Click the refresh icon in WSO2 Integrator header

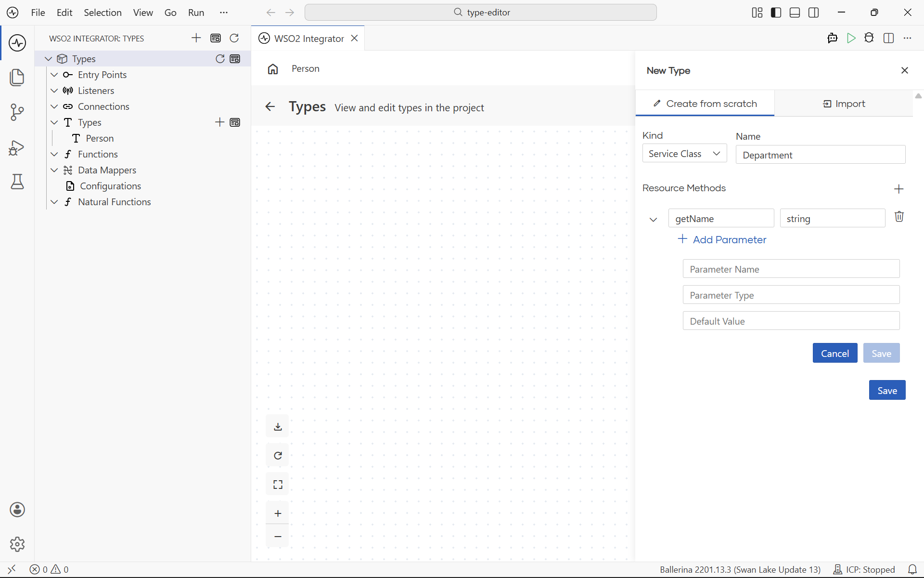pos(234,38)
